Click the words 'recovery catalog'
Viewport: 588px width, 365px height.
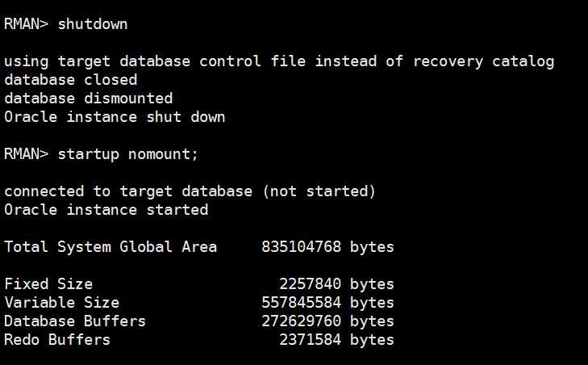(484, 61)
